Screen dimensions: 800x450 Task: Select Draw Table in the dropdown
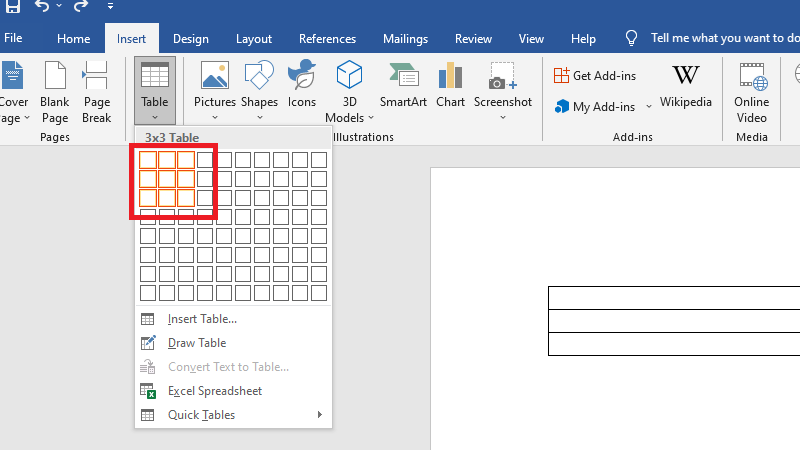click(197, 343)
